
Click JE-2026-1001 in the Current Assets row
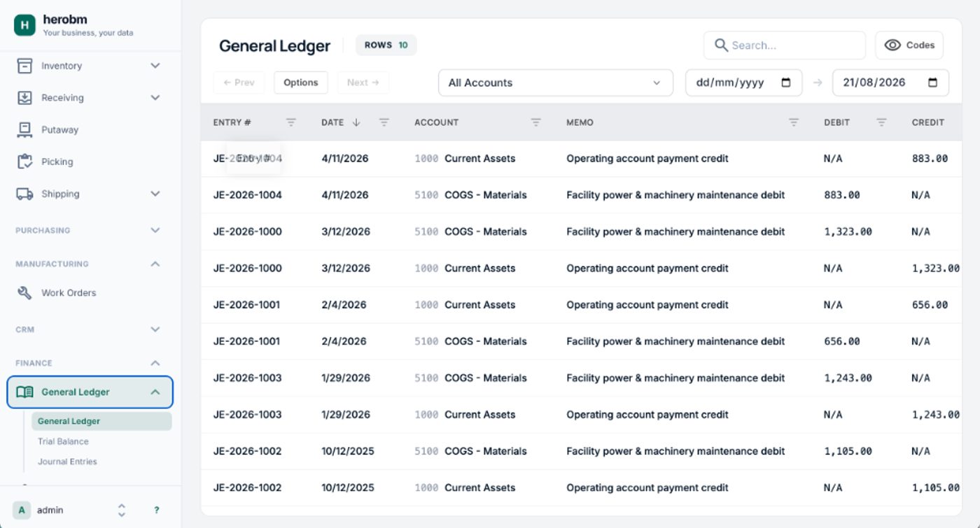click(246, 305)
